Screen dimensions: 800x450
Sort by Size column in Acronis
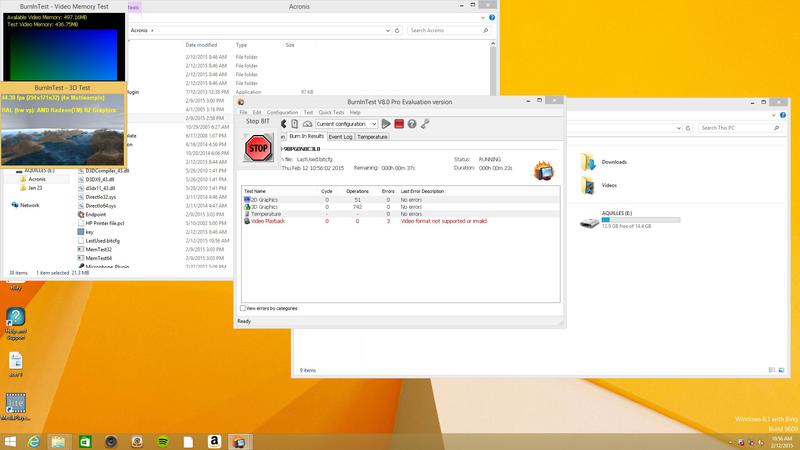[290, 45]
